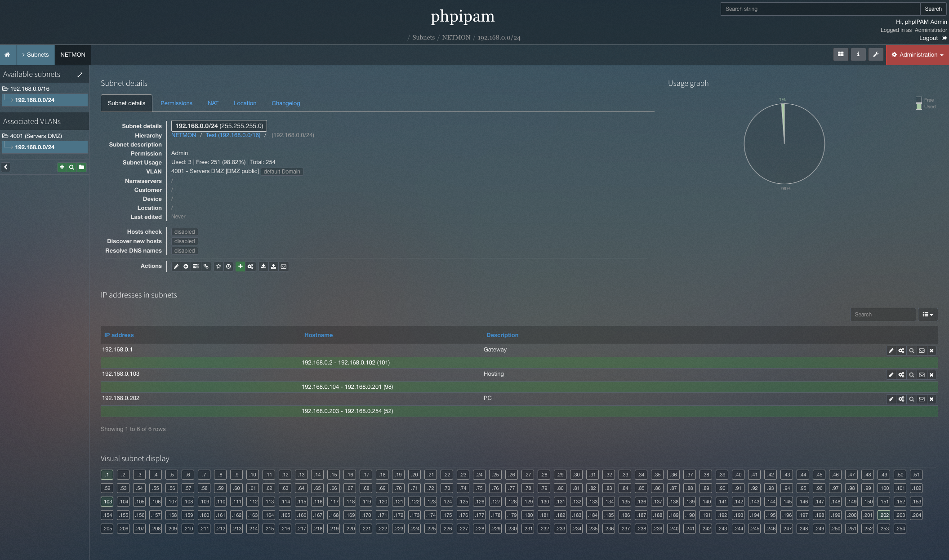The width and height of the screenshot is (949, 560).
Task: Click the sidebar green search icon
Action: pos(71,167)
